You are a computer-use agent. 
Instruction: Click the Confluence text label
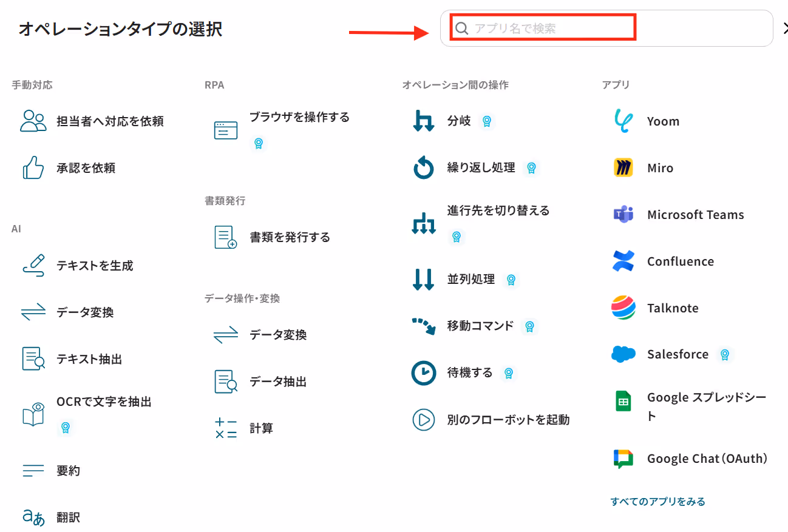[681, 261]
